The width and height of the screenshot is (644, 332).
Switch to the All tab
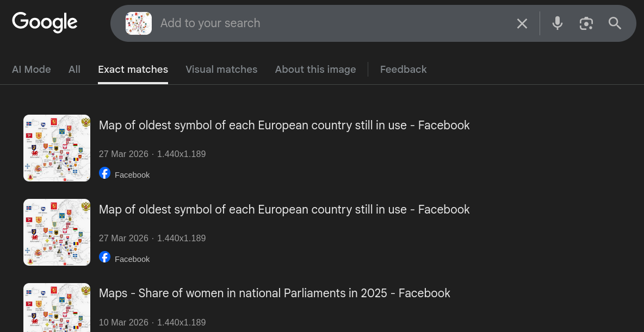click(75, 70)
